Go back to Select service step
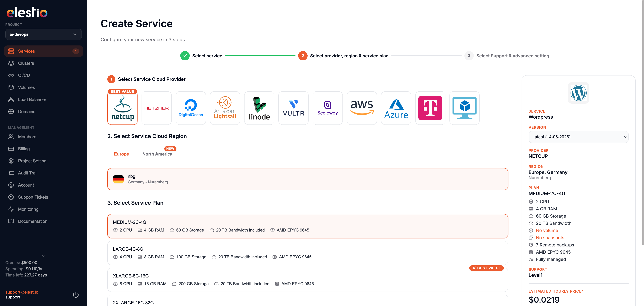This screenshot has height=306, width=644. [201, 56]
